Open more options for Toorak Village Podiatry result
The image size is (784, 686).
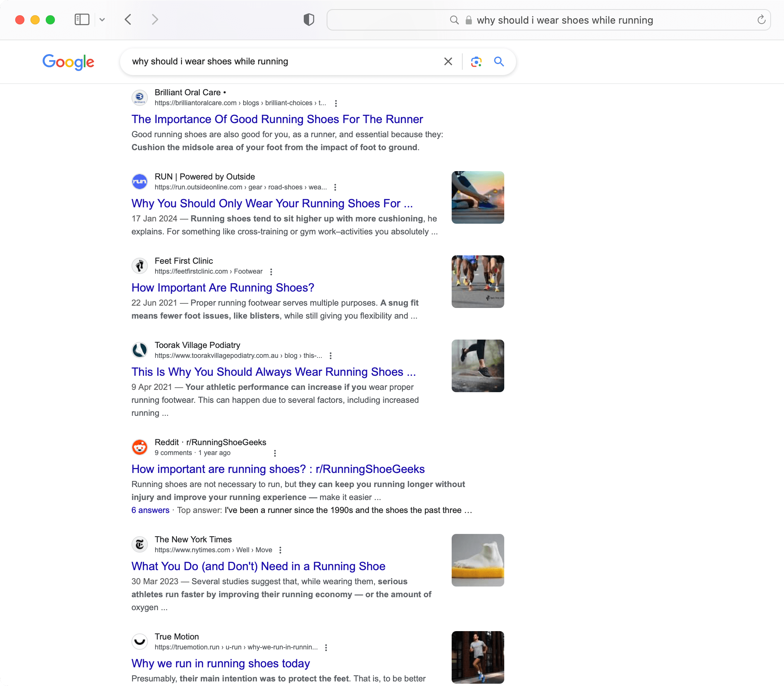tap(330, 356)
